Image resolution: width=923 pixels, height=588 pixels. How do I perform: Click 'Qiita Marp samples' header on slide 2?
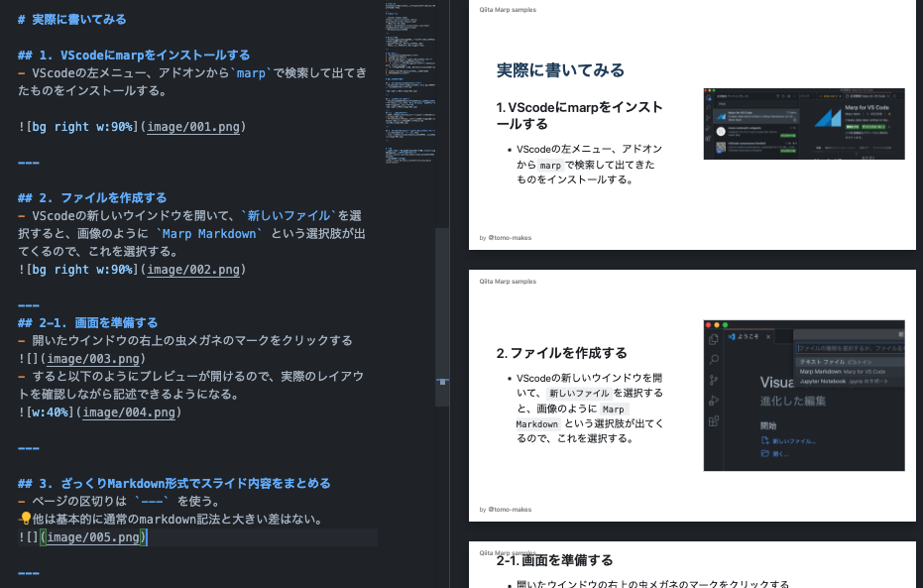click(x=508, y=282)
